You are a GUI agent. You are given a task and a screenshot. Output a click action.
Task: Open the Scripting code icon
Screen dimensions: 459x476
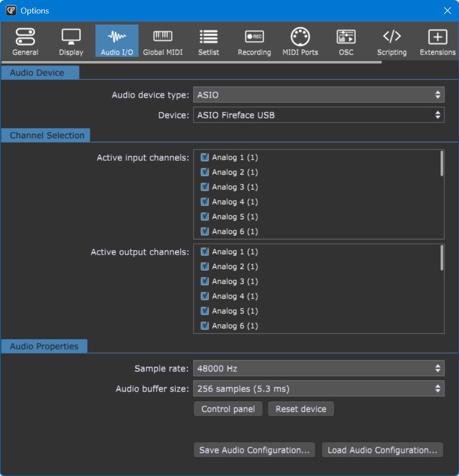392,37
